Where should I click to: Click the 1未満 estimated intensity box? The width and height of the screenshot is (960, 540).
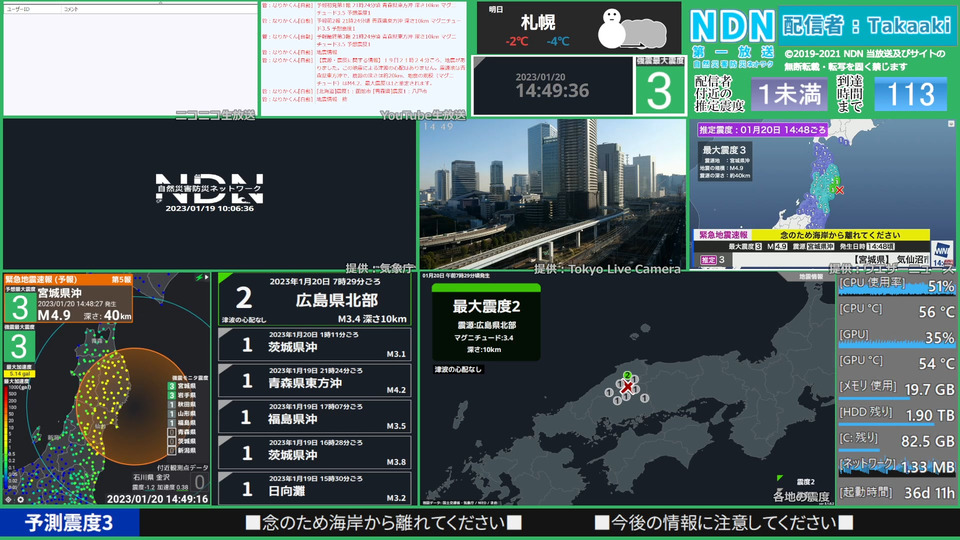[x=790, y=94]
